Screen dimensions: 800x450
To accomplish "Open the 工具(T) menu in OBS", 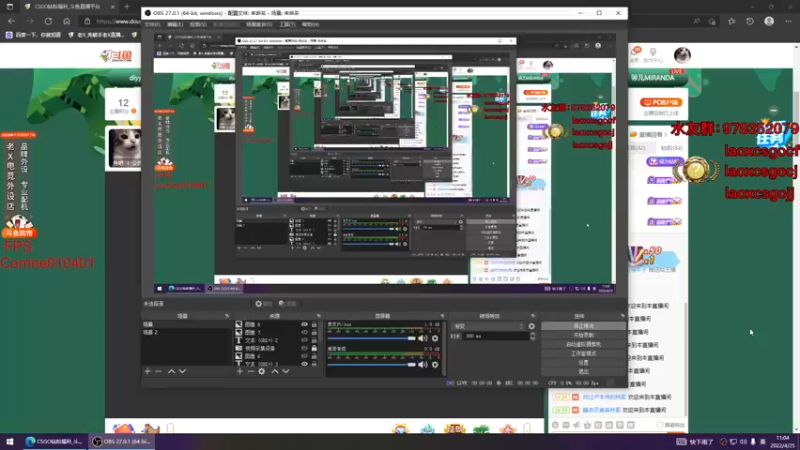I will coord(287,24).
